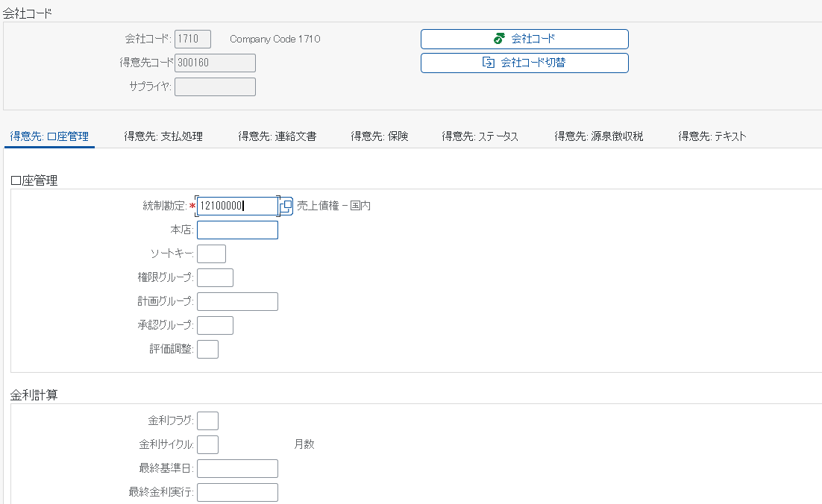Screen dimensions: 822x504
Task: Stay on the 得意先: 口座管理 tab
Action: click(49, 136)
